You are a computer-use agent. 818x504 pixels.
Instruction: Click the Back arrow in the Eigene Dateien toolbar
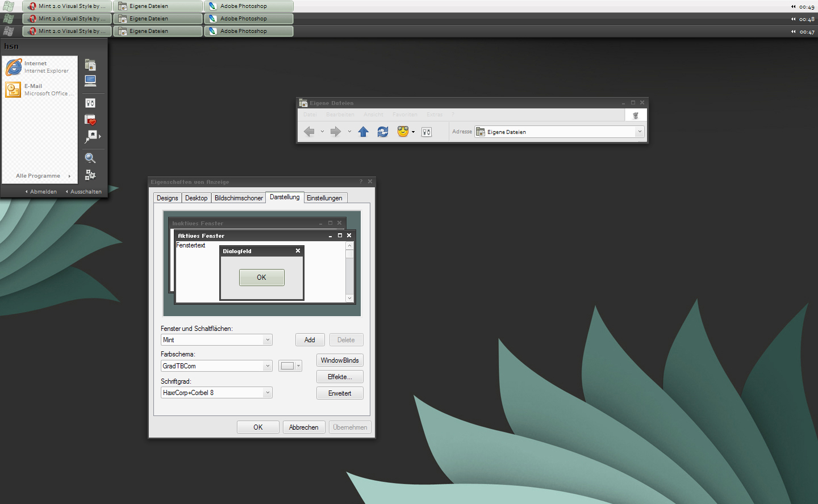click(x=309, y=132)
